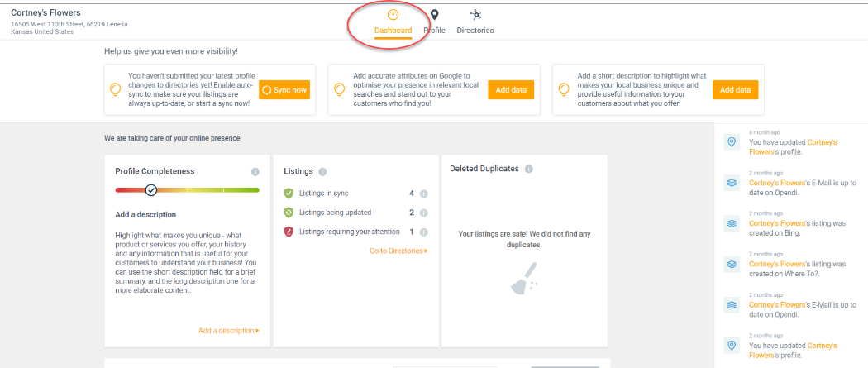Follow the Go to Directories link
This screenshot has width=868, height=368.
(x=398, y=251)
